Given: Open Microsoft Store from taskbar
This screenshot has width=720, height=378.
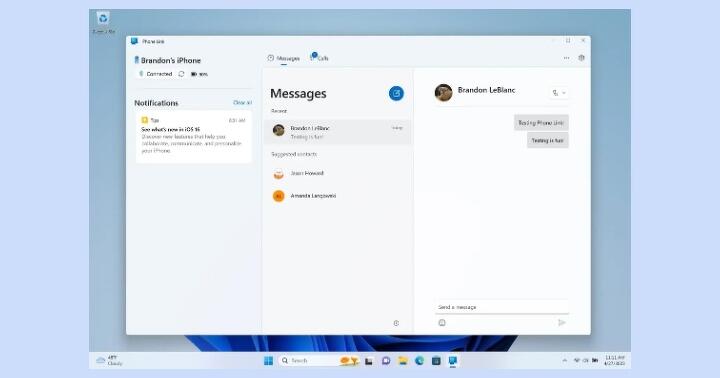Looking at the screenshot, I should (x=436, y=361).
